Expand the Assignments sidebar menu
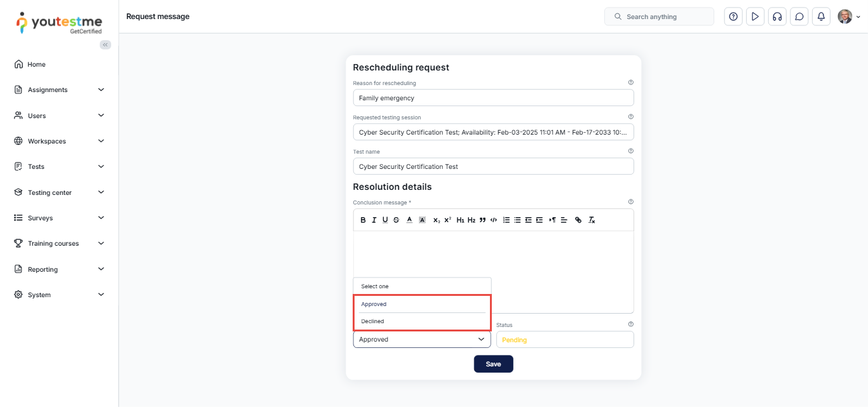 coord(59,90)
